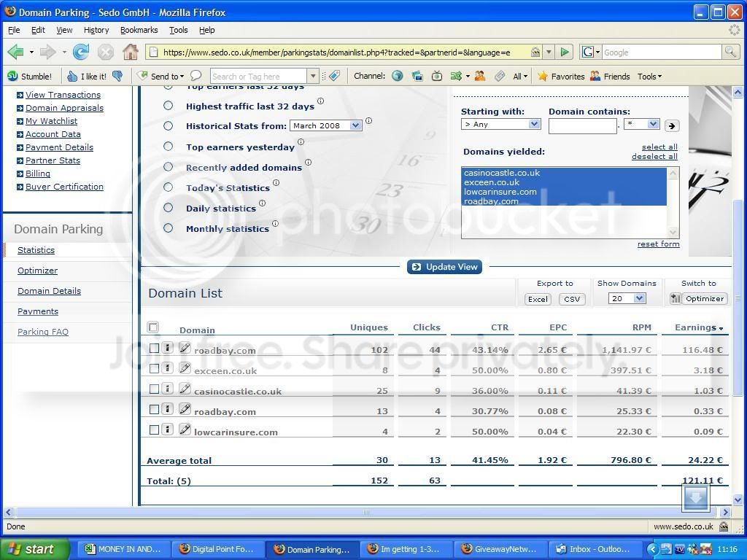Click the pencil edit icon beside exceen.co.uk
Image resolution: width=747 pixels, height=560 pixels.
pos(185,368)
